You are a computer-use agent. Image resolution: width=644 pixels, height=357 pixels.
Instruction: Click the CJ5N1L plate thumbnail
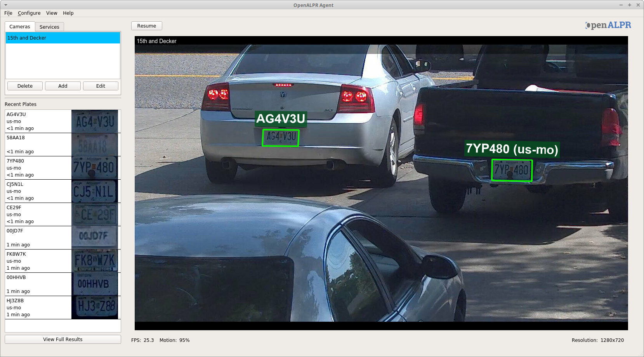(x=95, y=191)
